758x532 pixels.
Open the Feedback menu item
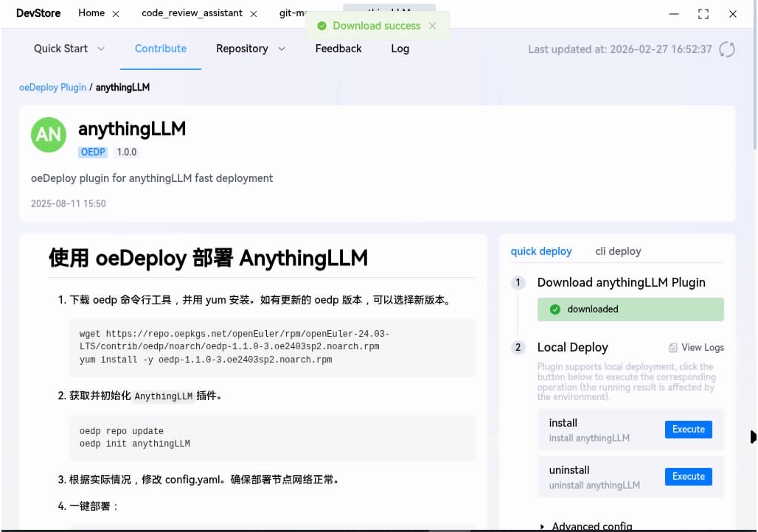coord(338,49)
